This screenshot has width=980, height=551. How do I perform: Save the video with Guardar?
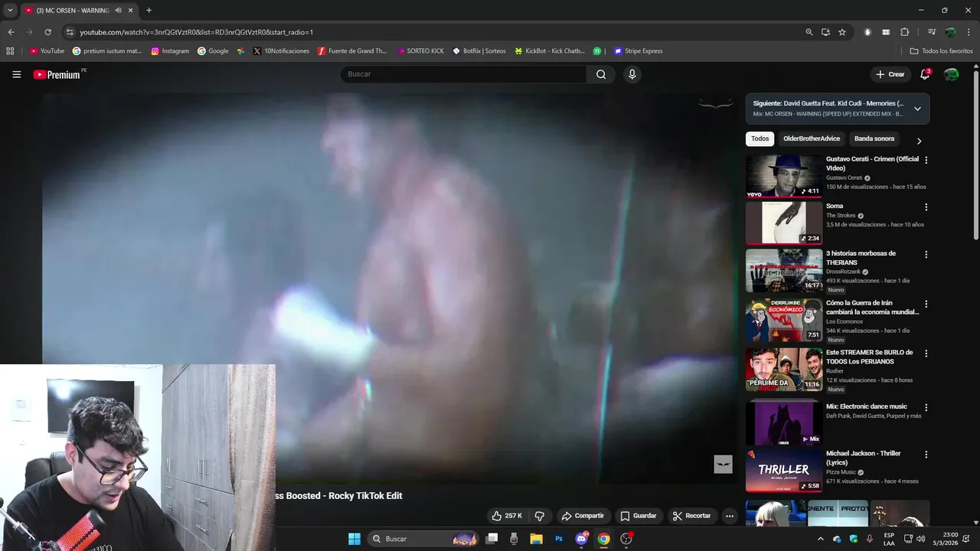coord(639,516)
